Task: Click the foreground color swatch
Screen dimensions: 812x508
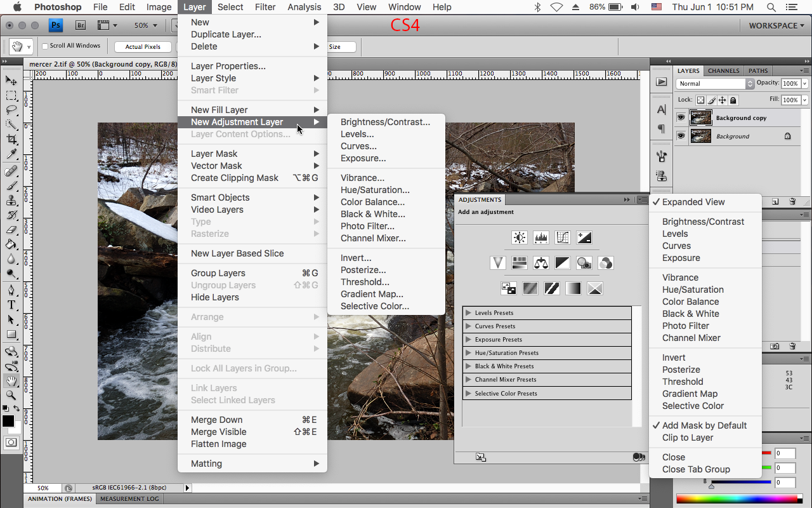Action: [8, 420]
